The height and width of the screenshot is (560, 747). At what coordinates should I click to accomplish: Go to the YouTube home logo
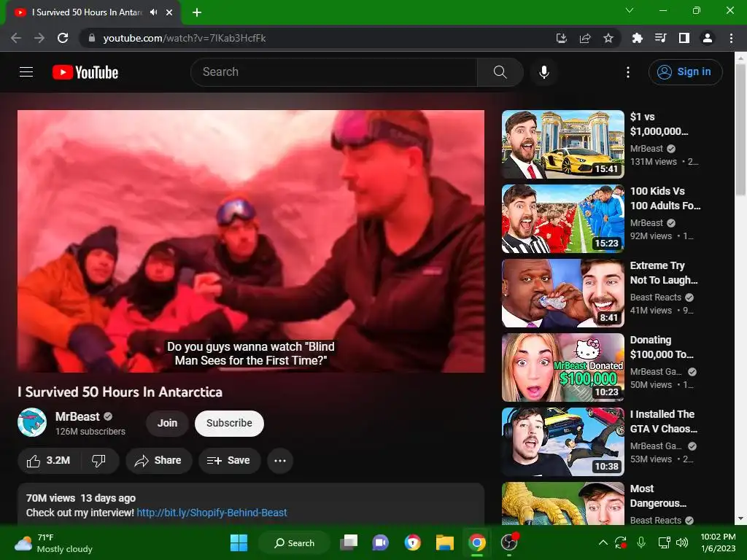(85, 72)
